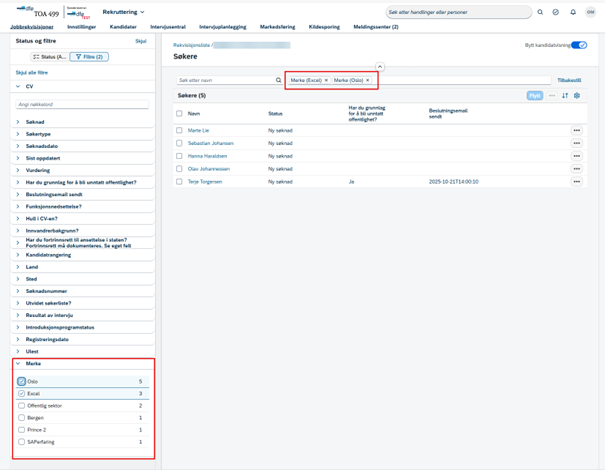
Task: Expand the Registreringsdato filter
Action: (18, 339)
